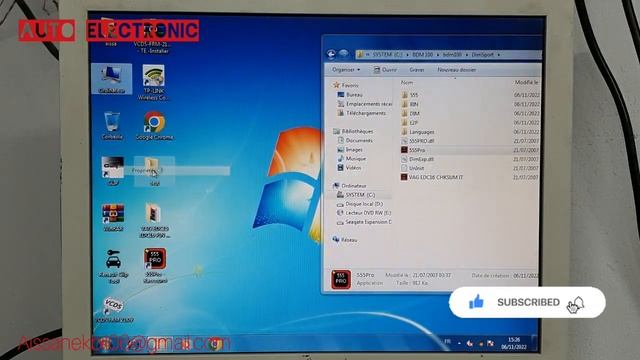
Task: Select the UnInst file in list
Action: [412, 168]
